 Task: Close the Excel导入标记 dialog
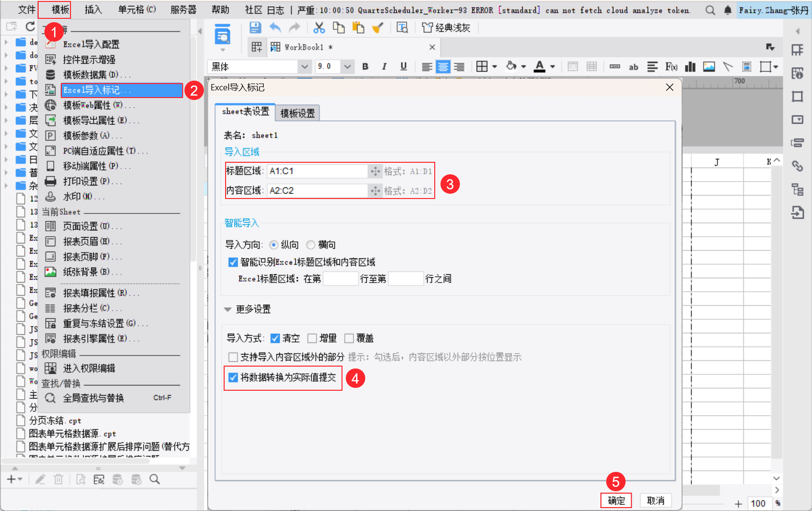(670, 87)
